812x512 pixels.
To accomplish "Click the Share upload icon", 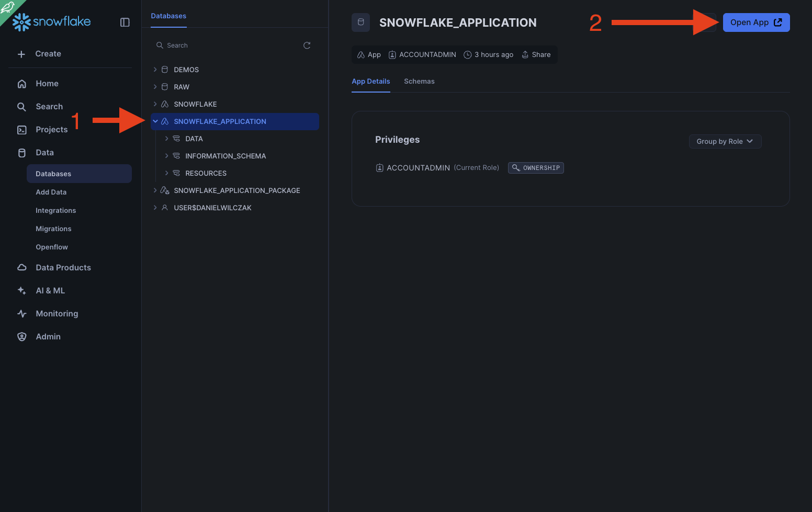I will point(525,55).
